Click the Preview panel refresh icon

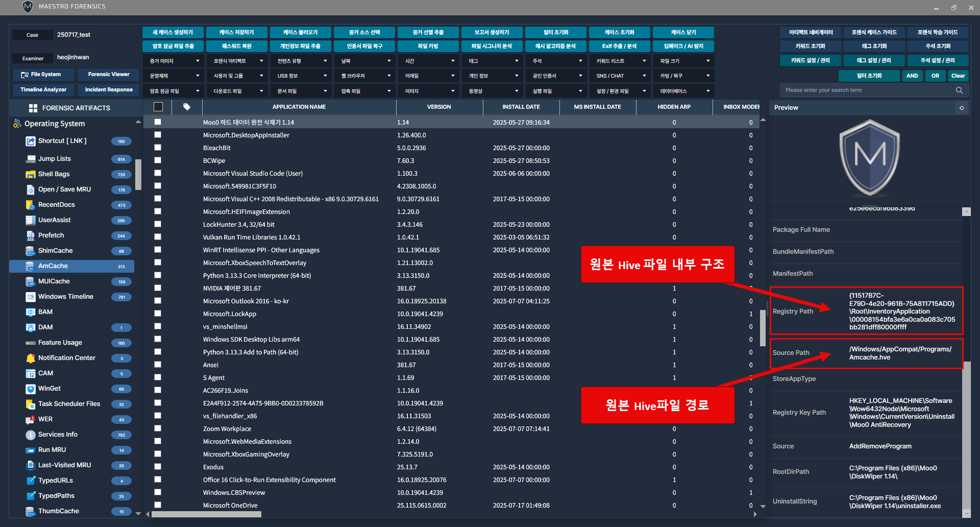click(x=962, y=108)
